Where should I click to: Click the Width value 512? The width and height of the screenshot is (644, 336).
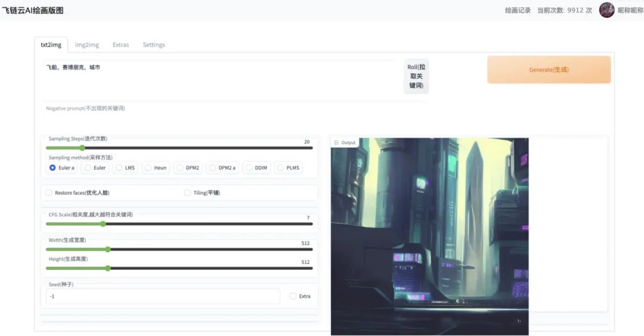305,243
